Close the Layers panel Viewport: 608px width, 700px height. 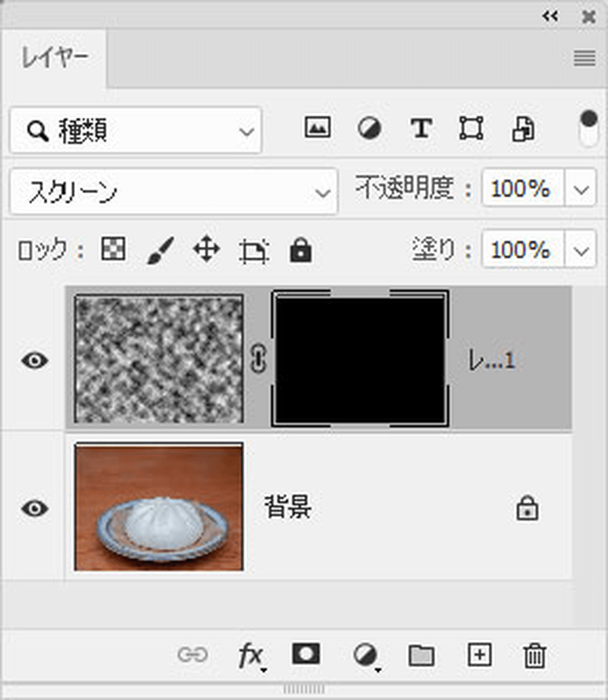coord(589,17)
